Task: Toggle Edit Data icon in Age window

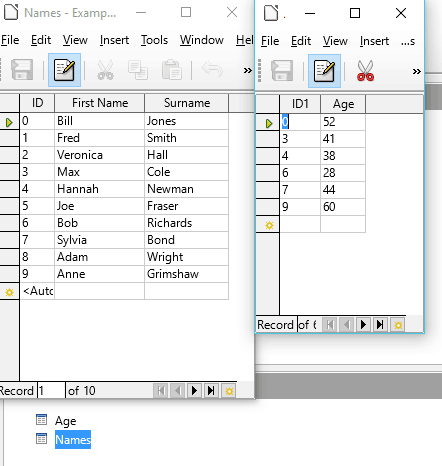Action: point(324,71)
